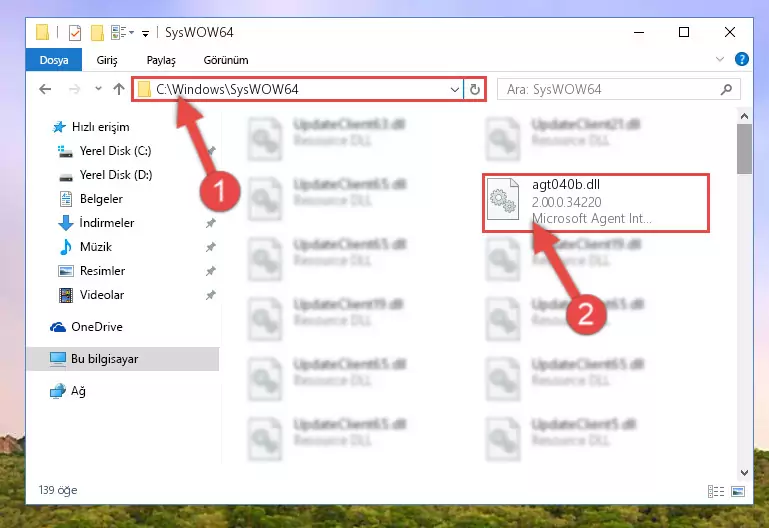The width and height of the screenshot is (769, 528).
Task: Expand the address bar history dropdown
Action: coord(455,89)
